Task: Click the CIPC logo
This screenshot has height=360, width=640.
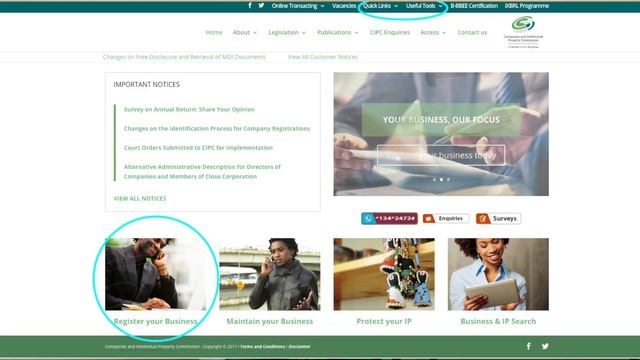Action: click(x=523, y=32)
